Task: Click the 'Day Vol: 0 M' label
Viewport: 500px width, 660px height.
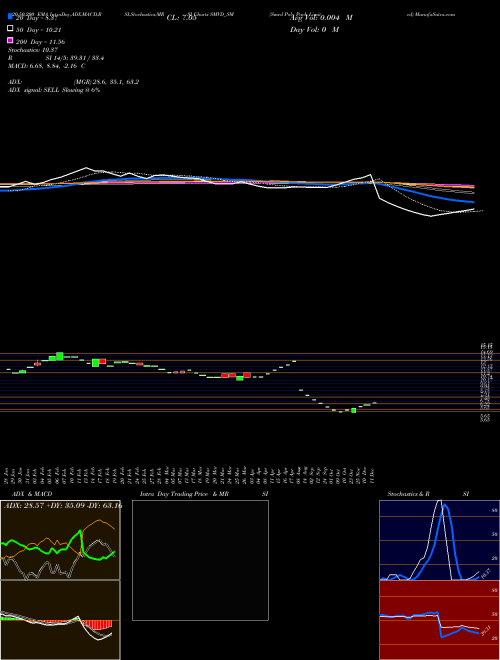Action: [314, 29]
